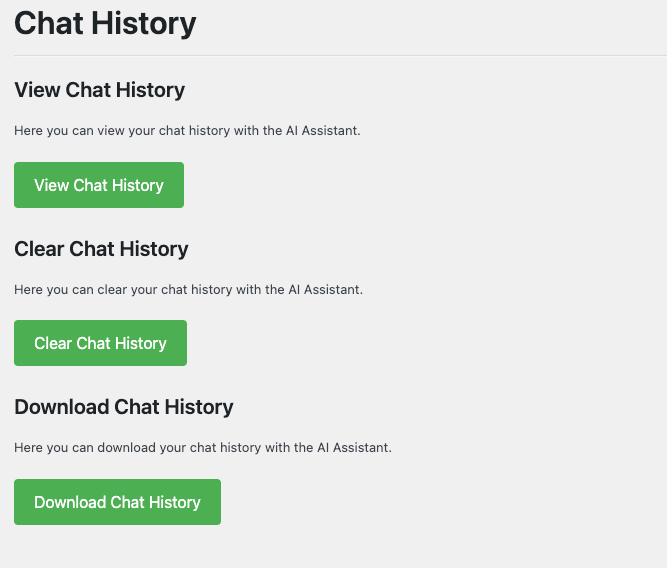Click the word 'Here' in the view description
The width and height of the screenshot is (667, 568).
click(27, 131)
